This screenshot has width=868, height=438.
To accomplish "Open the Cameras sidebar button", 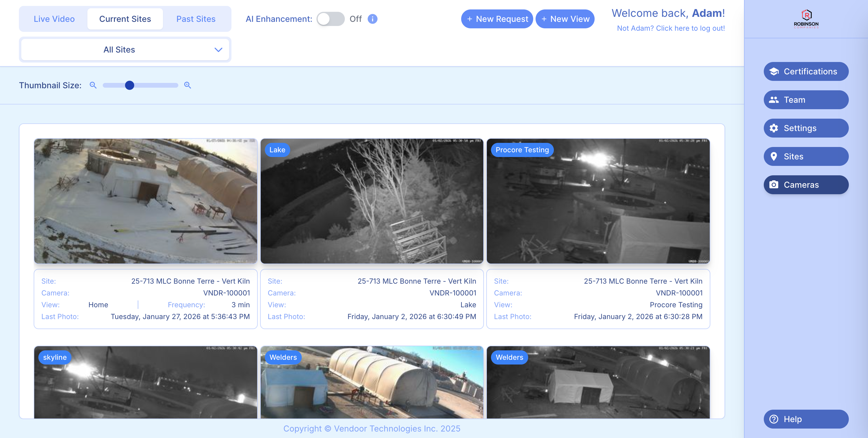I will coord(806,185).
